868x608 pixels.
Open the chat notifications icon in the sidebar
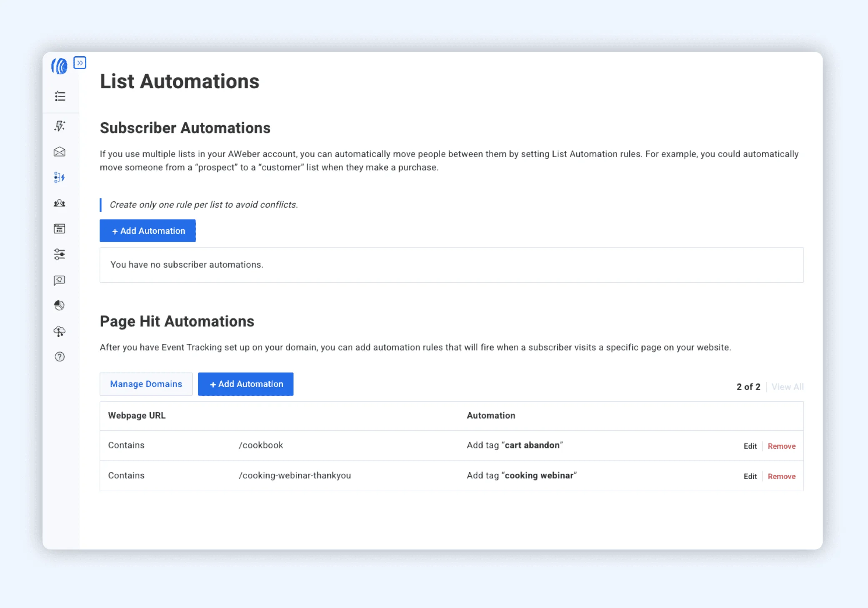[x=60, y=280]
